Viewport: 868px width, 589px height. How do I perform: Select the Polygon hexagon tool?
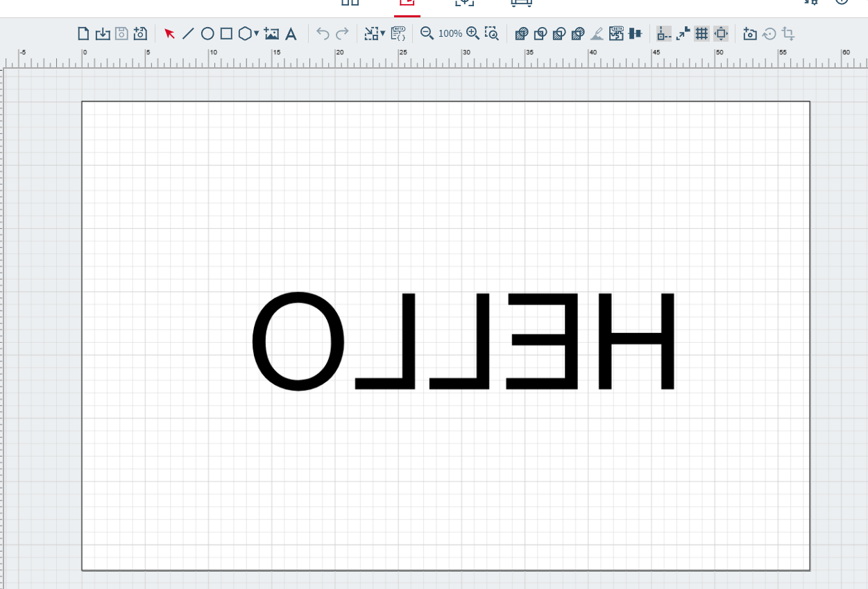(245, 33)
